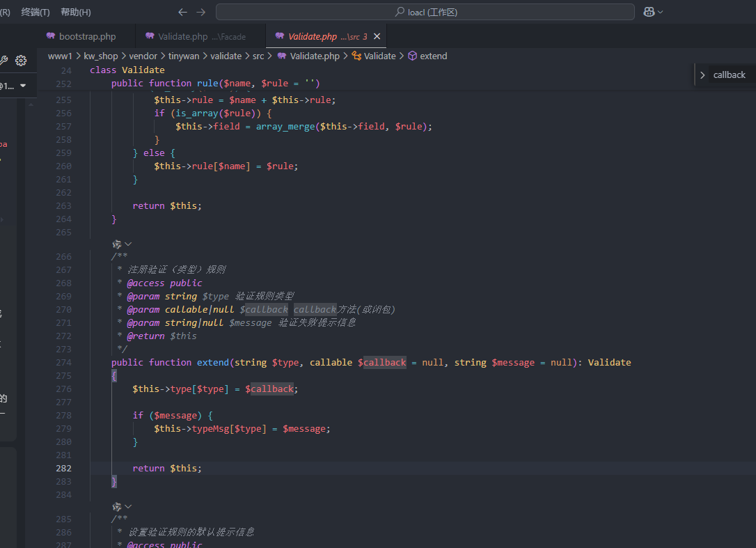Image resolution: width=756 pixels, height=548 pixels.
Task: Click 'array_merge' on line 257
Action: pyautogui.click(x=285, y=127)
